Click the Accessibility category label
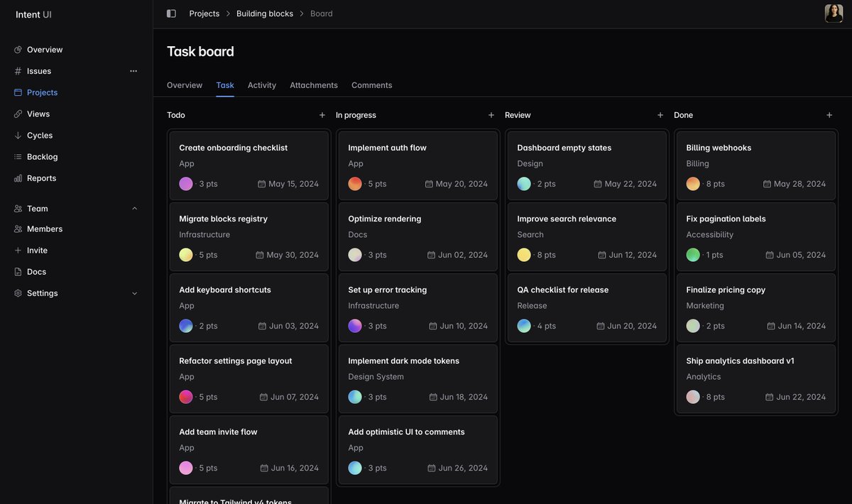This screenshot has width=852, height=504. pyautogui.click(x=710, y=235)
